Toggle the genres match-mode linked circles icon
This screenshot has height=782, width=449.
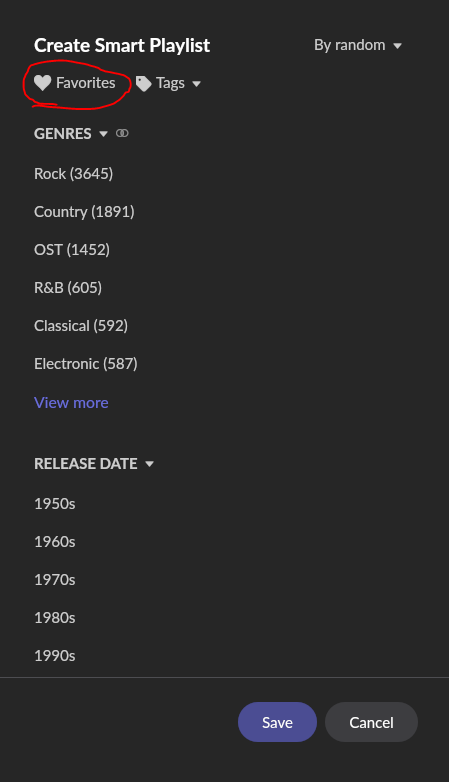[122, 133]
